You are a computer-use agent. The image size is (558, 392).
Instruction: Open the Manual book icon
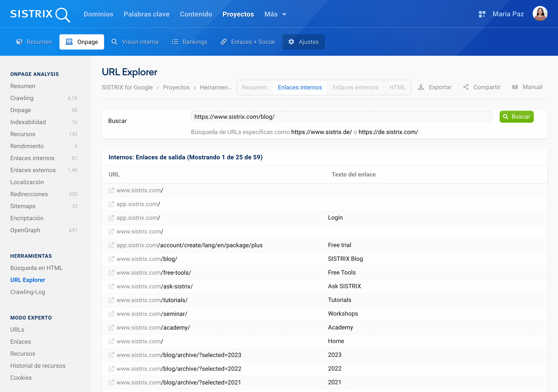point(515,87)
